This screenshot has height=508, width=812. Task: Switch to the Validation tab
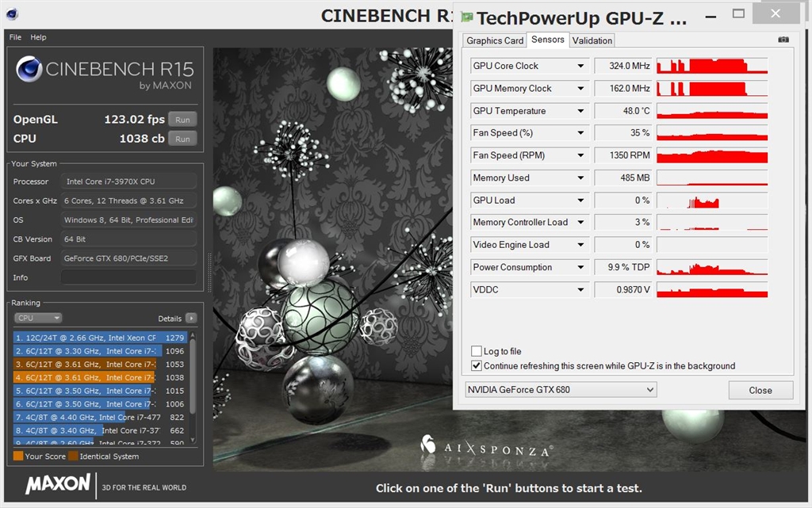point(592,40)
